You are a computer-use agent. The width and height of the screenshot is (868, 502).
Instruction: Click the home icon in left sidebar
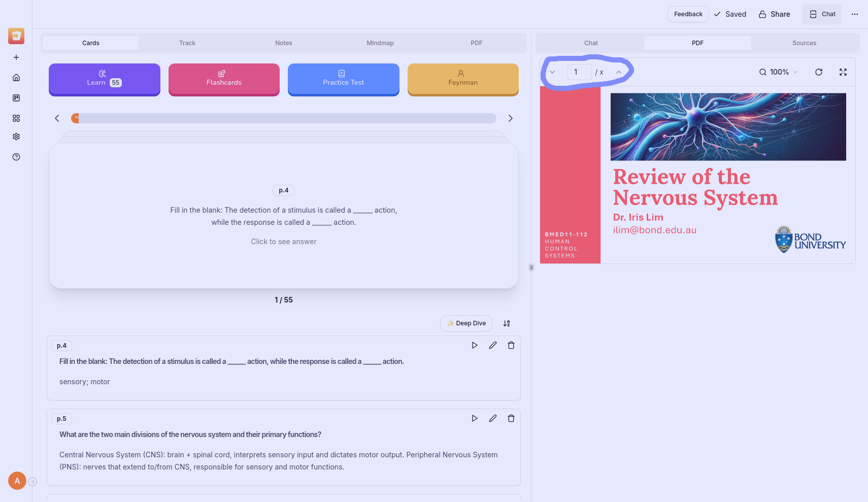pos(16,78)
